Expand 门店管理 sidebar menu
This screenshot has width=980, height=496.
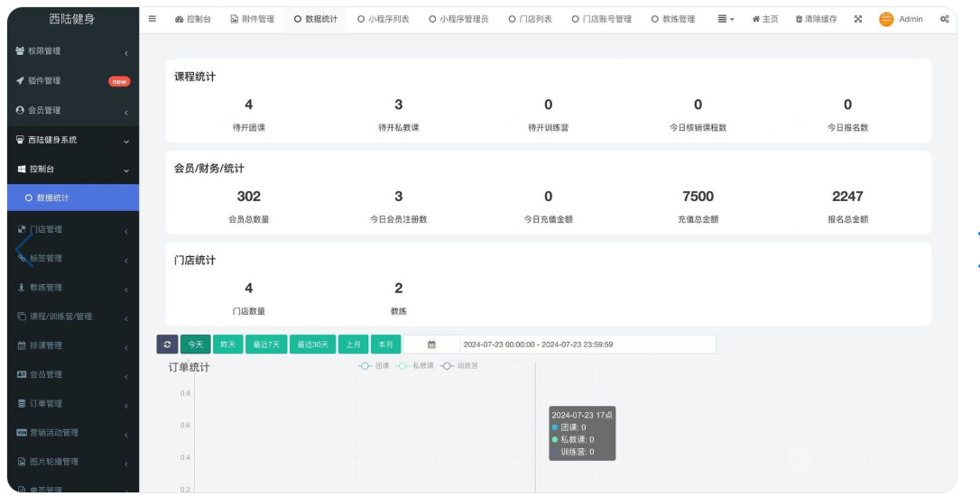[73, 229]
